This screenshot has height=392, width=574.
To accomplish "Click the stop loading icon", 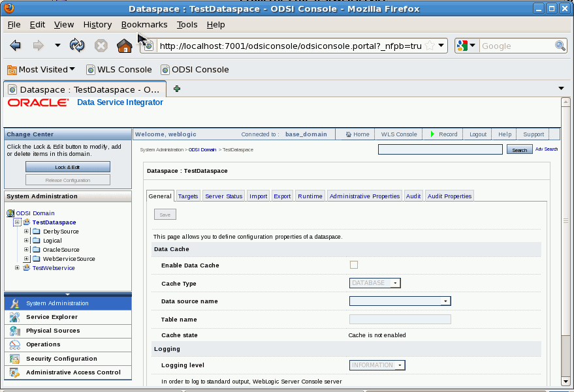I will 101,46.
